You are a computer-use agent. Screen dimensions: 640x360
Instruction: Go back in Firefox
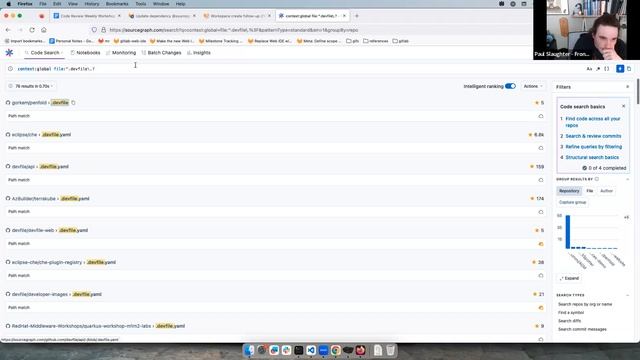click(x=8, y=30)
